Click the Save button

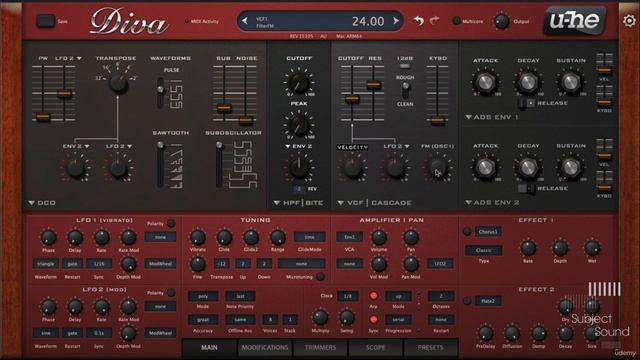[x=46, y=21]
